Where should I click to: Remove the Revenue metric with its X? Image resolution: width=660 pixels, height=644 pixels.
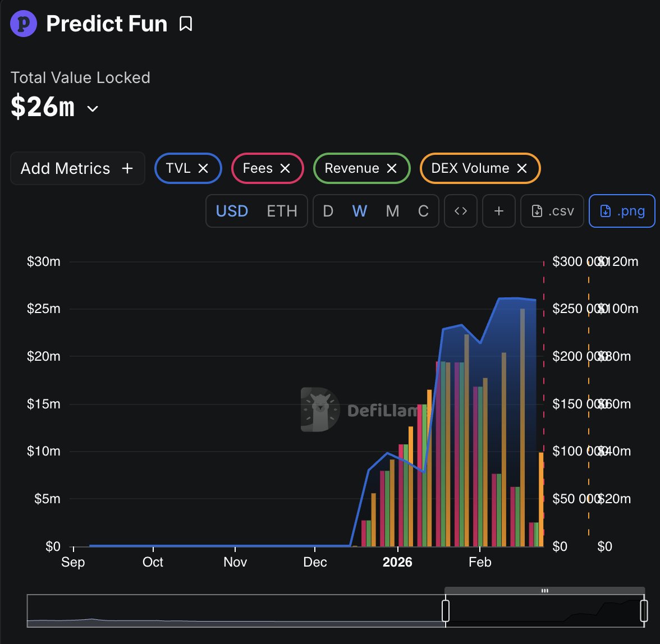[x=392, y=168]
